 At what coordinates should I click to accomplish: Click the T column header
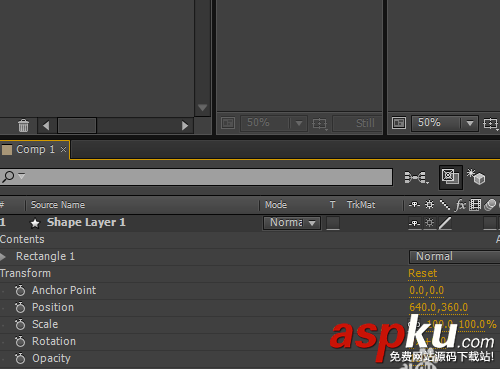[x=332, y=205]
